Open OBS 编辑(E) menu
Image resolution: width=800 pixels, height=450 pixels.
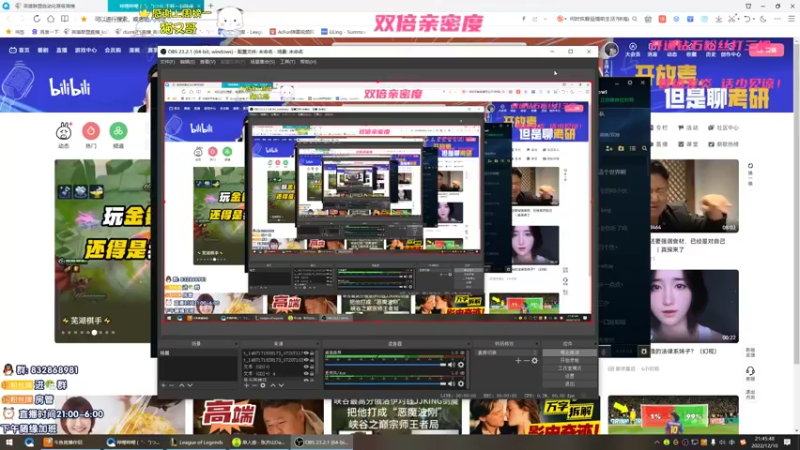tap(187, 62)
